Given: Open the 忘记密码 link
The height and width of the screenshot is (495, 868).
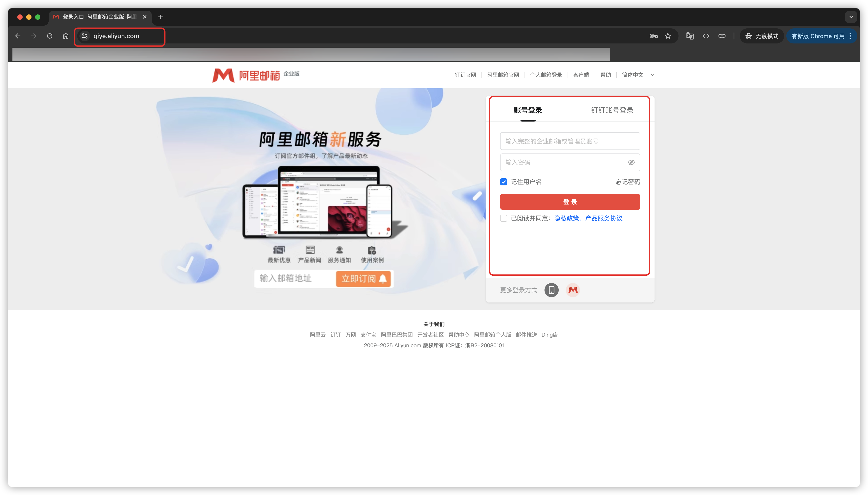Looking at the screenshot, I should point(627,182).
